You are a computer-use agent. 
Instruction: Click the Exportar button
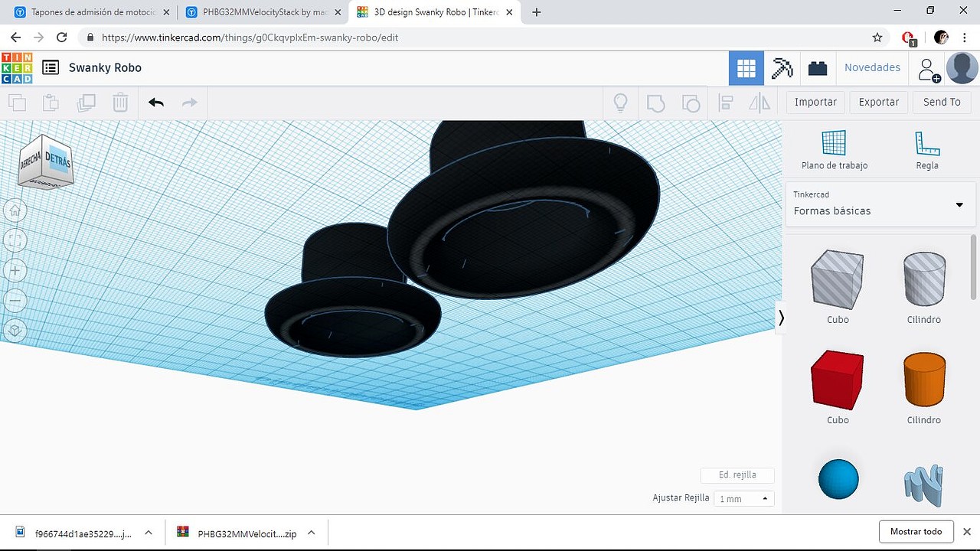(879, 103)
